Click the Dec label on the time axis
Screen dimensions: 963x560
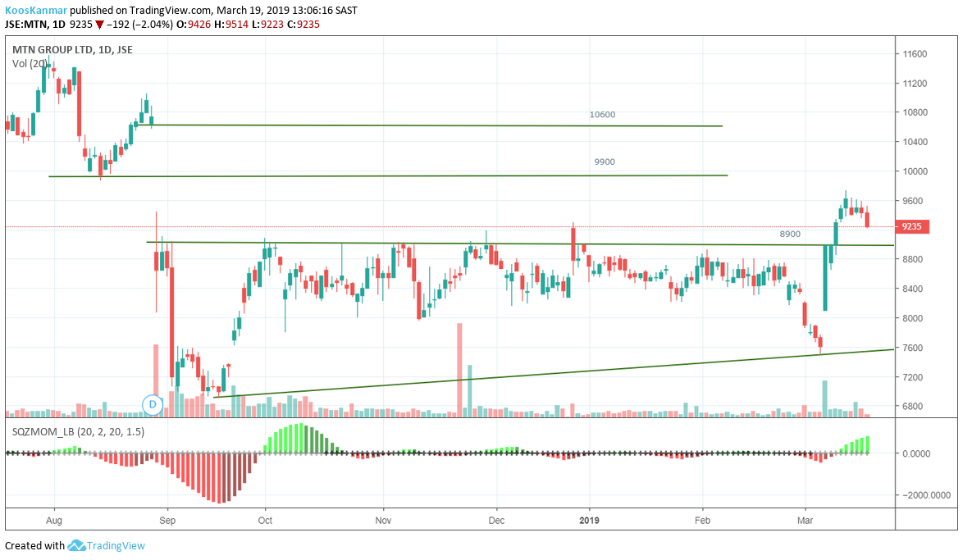click(x=496, y=521)
